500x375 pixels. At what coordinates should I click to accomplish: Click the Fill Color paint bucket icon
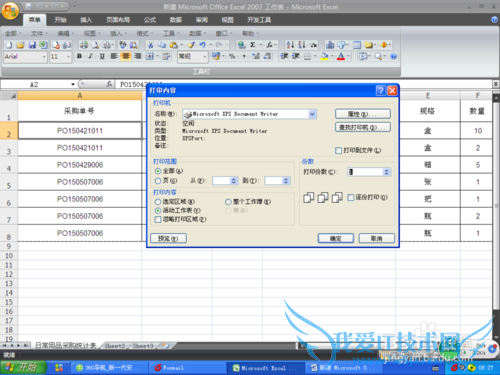point(324,56)
